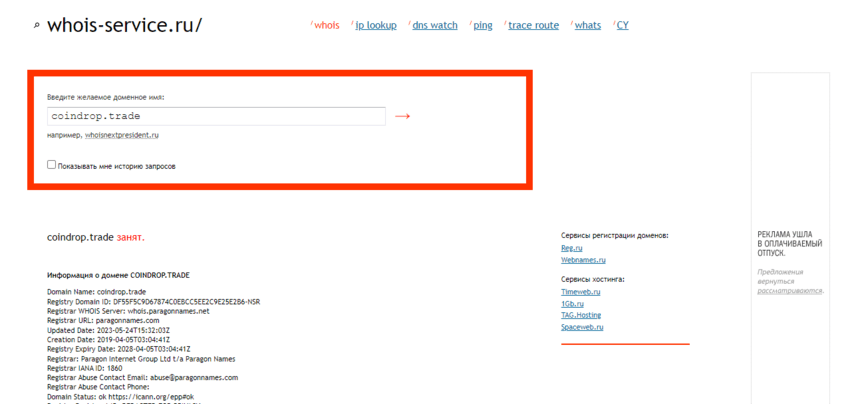Open the ip lookup tool

click(x=376, y=25)
